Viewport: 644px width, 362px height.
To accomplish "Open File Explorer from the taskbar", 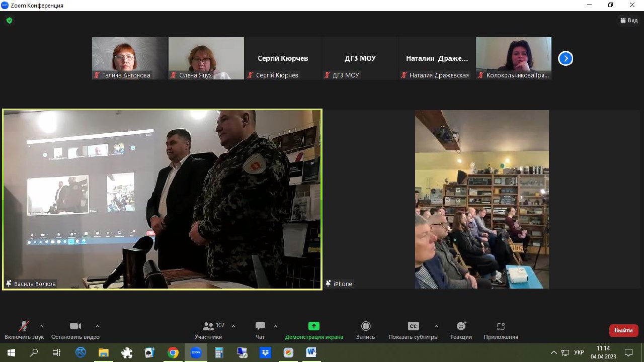I will tap(104, 352).
